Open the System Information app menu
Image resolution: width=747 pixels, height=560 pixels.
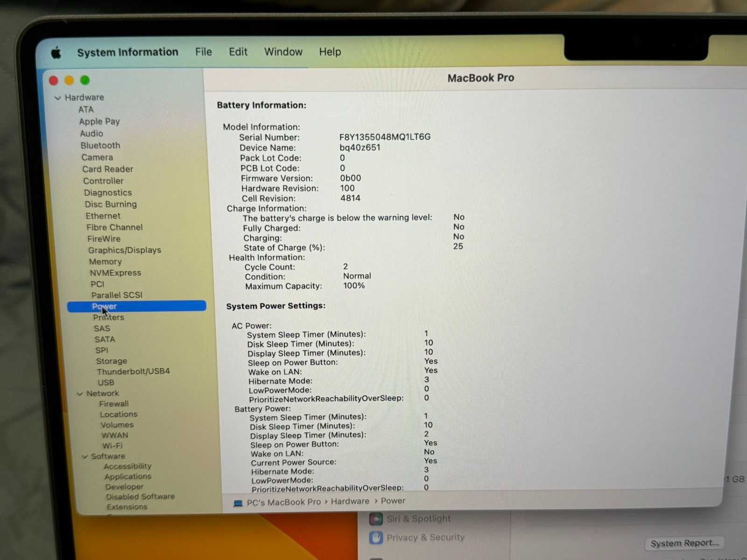[127, 52]
